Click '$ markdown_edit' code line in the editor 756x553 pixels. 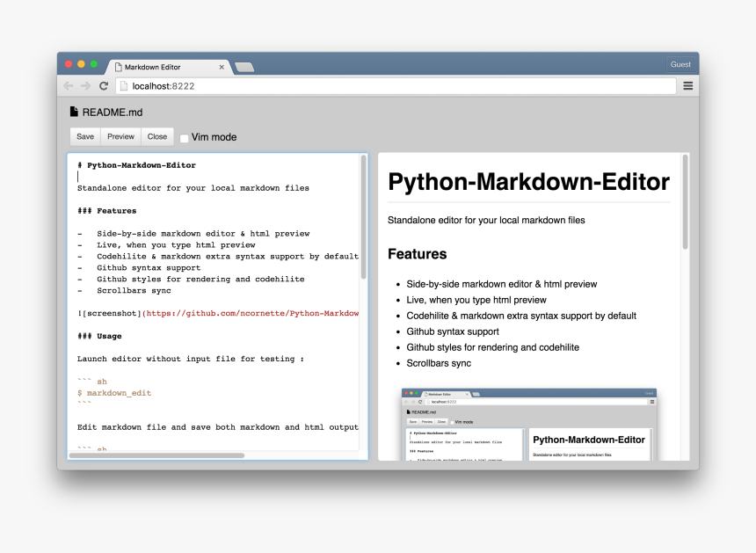tap(114, 393)
